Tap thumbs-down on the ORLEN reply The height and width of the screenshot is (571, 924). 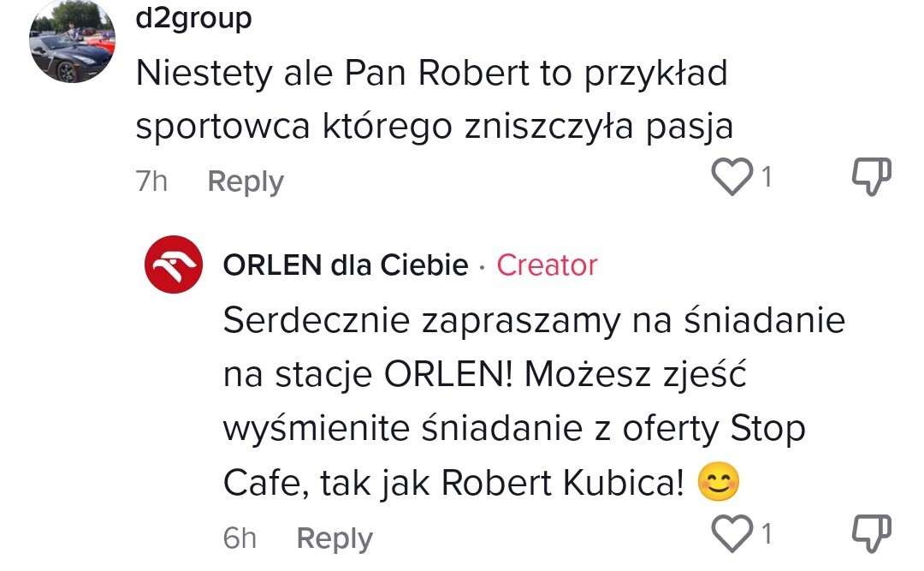872,533
